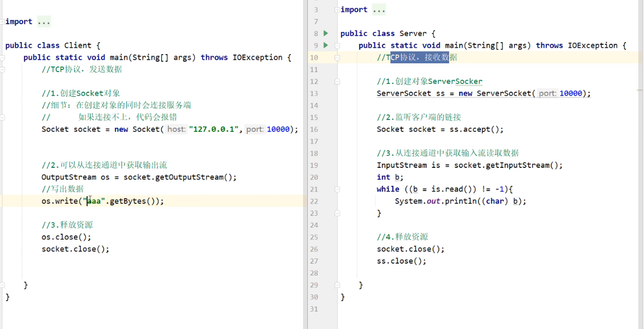Click 'ServerSocker' in the line 12 comment
This screenshot has height=329, width=644.
point(455,81)
